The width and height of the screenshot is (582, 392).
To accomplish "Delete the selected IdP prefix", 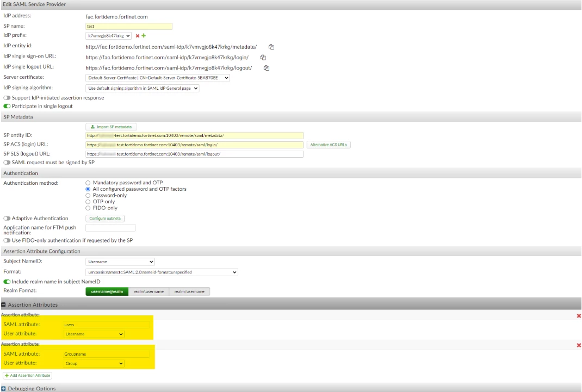I will pyautogui.click(x=138, y=36).
